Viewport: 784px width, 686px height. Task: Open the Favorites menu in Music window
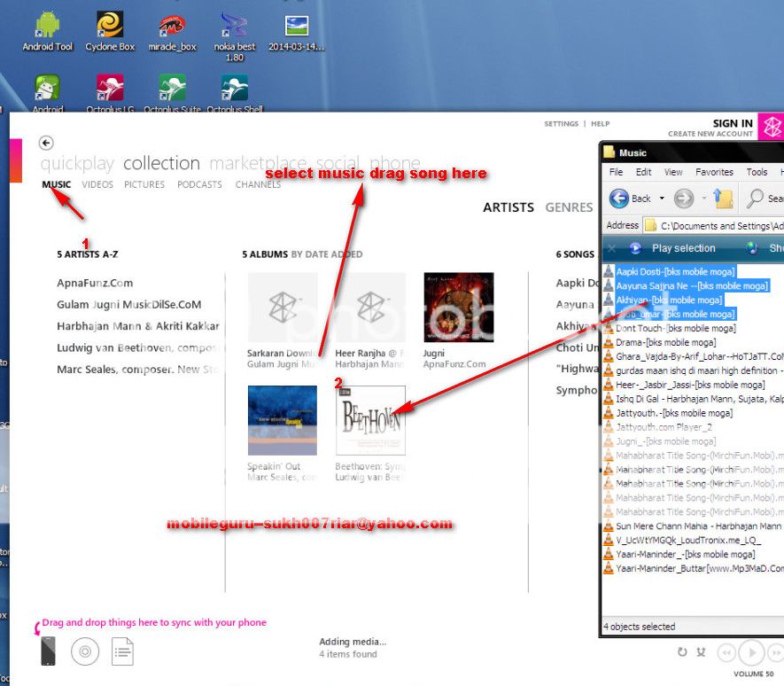(x=714, y=172)
